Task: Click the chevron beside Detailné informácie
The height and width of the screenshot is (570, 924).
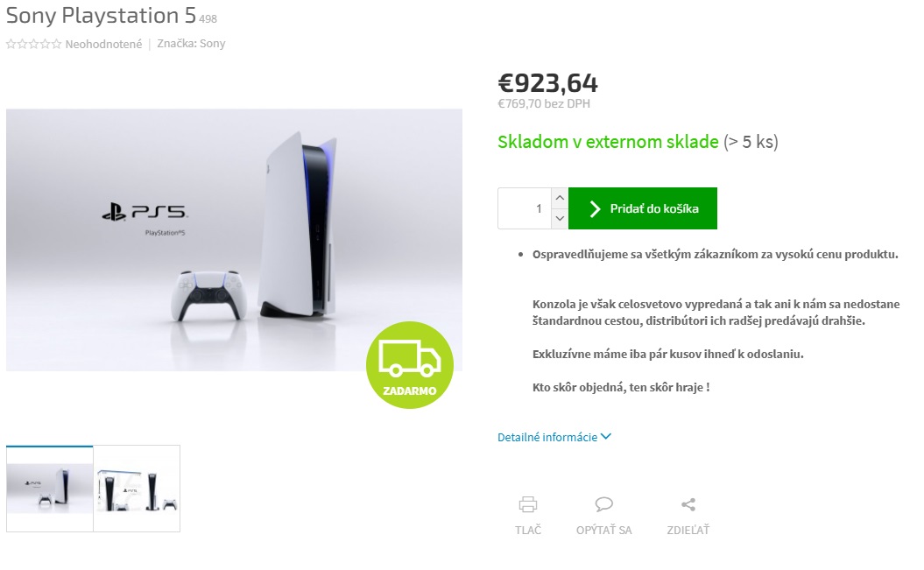Action: pyautogui.click(x=606, y=436)
